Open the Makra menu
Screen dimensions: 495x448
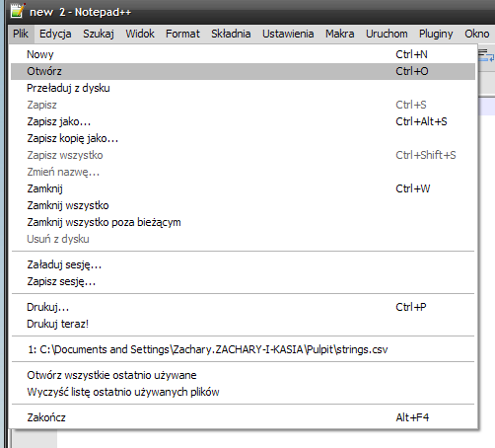(340, 34)
